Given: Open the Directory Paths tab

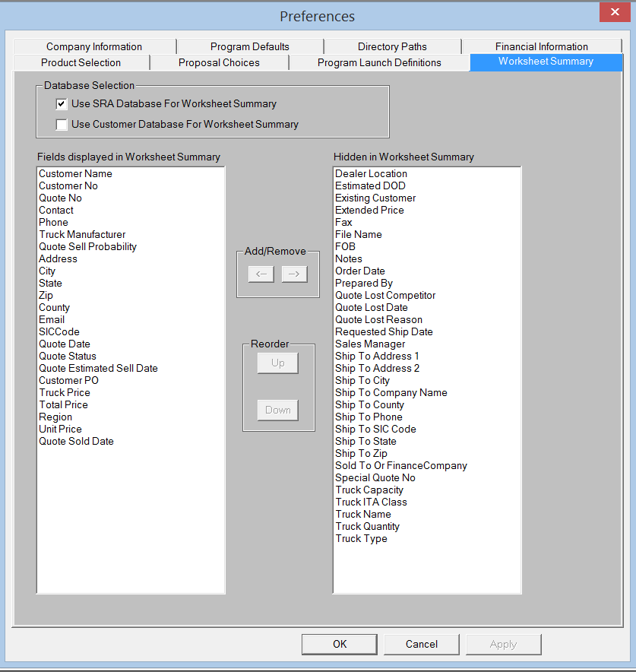Looking at the screenshot, I should (392, 46).
